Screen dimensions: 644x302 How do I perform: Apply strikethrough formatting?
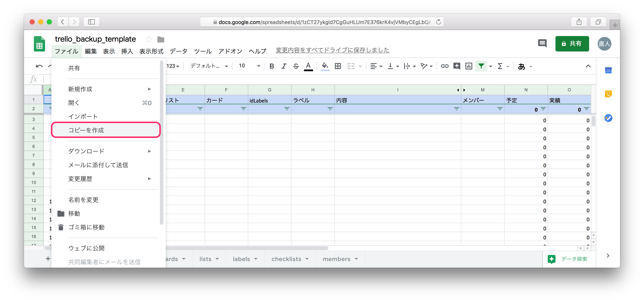pyautogui.click(x=296, y=66)
